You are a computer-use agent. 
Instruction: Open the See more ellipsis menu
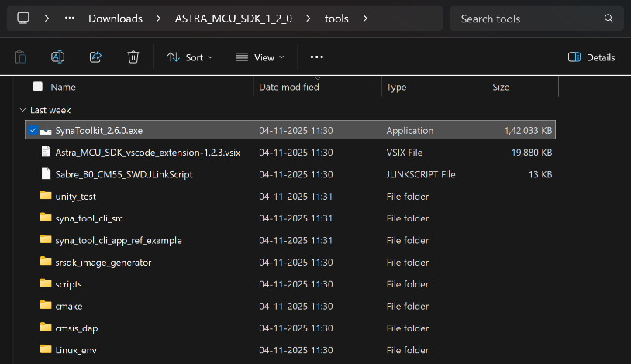coord(316,57)
